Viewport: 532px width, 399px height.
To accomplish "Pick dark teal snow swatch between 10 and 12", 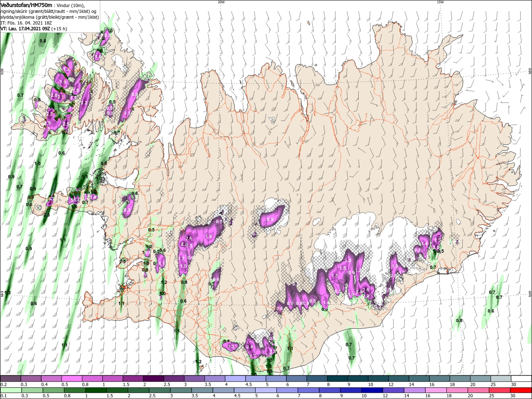I will click(378, 379).
